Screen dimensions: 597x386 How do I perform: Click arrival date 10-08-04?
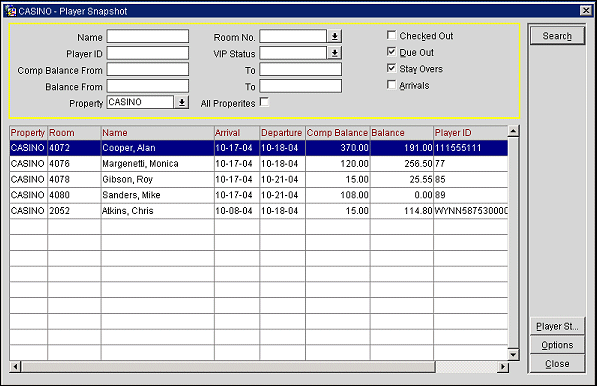237,211
